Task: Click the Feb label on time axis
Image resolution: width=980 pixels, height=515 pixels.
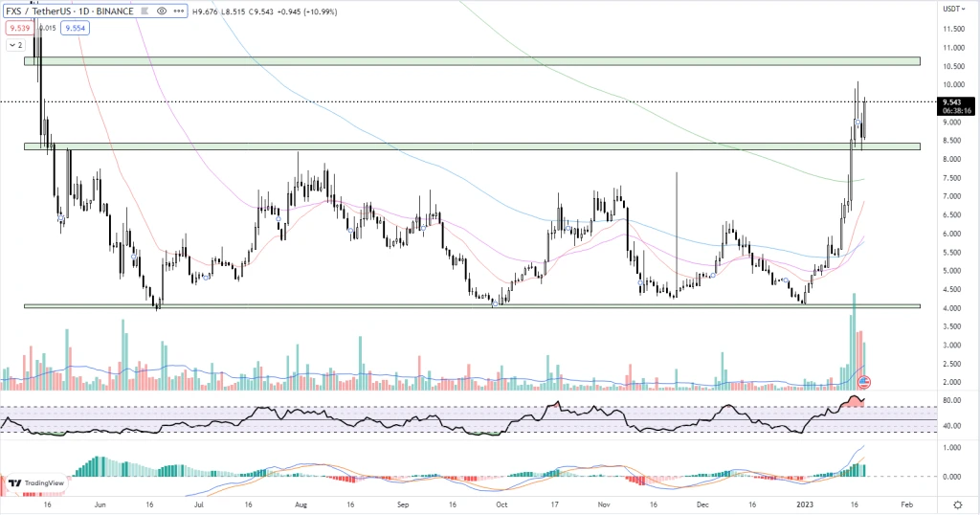Action: tap(907, 504)
